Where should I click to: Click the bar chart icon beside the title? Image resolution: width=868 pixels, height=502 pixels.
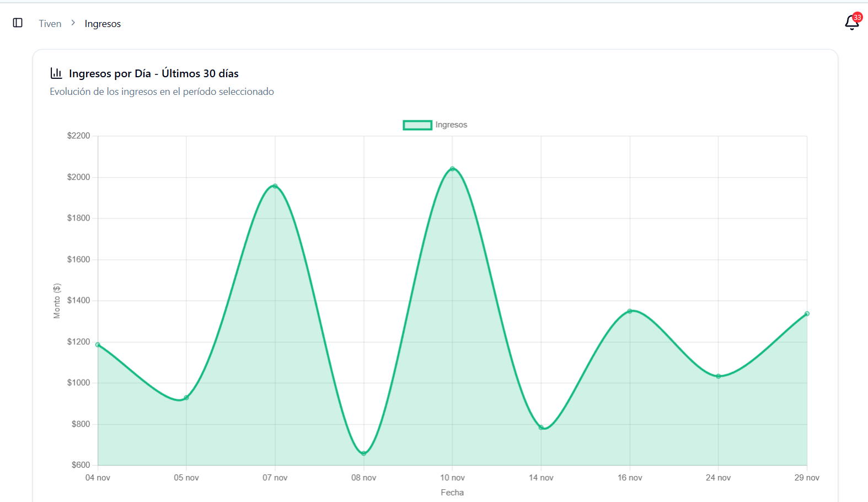tap(56, 73)
